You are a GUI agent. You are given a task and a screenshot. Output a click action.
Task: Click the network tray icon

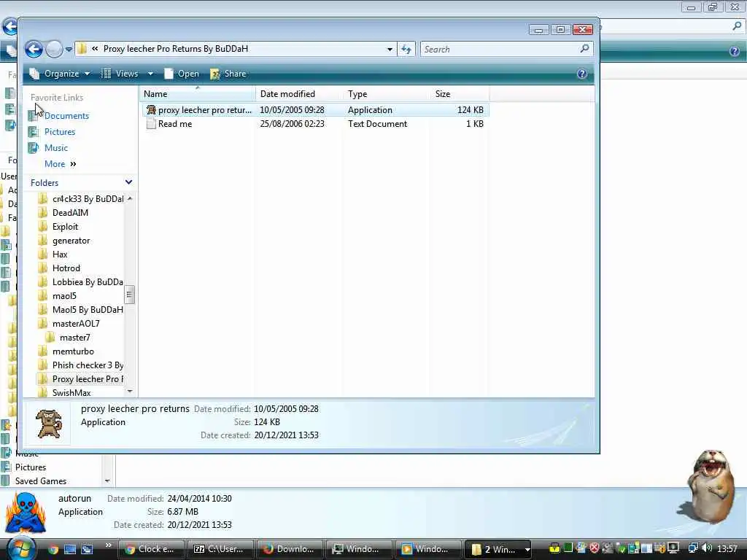[693, 548]
